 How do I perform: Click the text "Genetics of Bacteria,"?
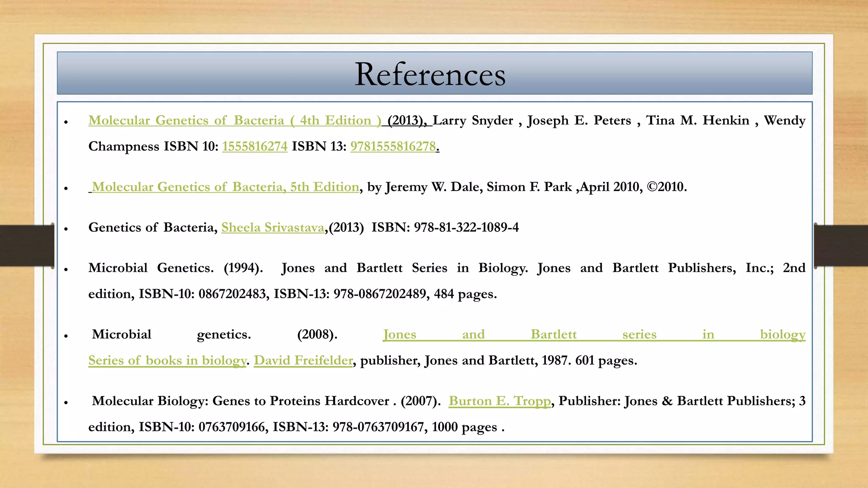point(153,227)
